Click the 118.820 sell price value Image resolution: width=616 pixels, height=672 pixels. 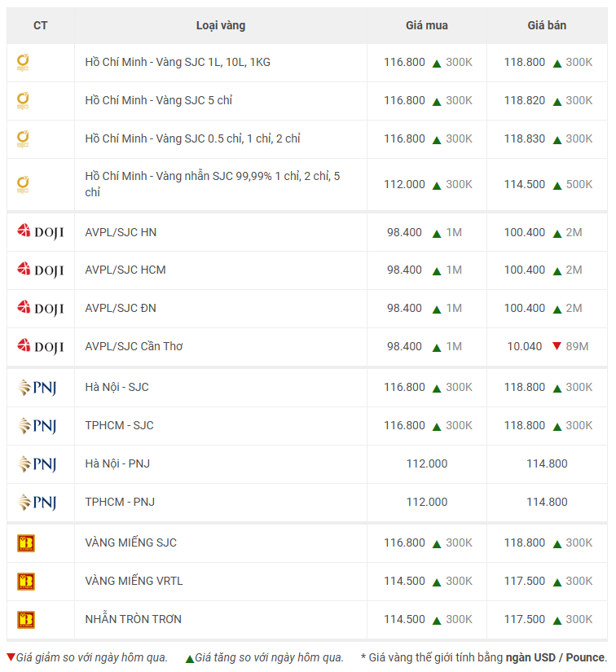click(525, 101)
